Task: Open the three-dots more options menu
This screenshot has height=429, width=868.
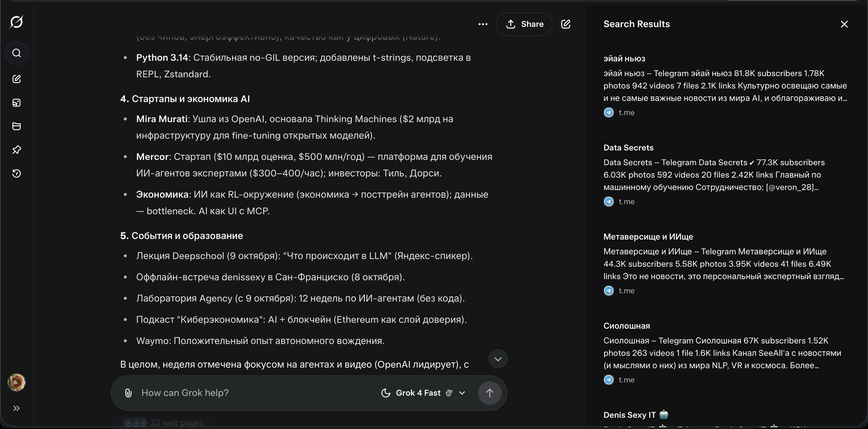Action: pyautogui.click(x=482, y=24)
